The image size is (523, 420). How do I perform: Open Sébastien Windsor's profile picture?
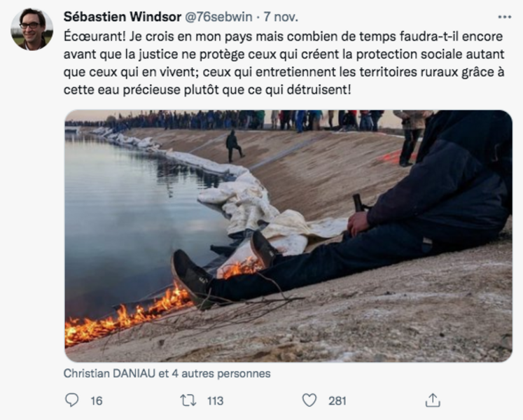pyautogui.click(x=32, y=29)
